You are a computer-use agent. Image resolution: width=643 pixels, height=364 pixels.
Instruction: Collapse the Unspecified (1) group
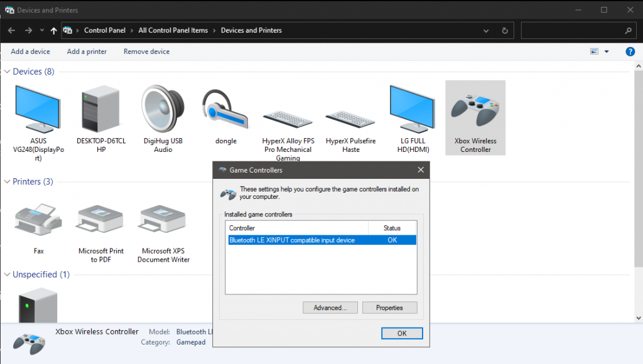pyautogui.click(x=7, y=275)
